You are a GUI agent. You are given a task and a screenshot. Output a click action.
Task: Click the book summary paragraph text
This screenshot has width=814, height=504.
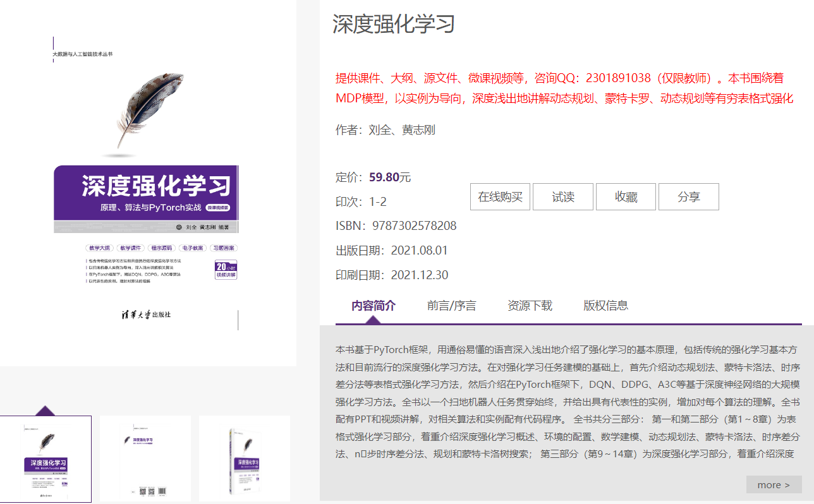[568, 402]
